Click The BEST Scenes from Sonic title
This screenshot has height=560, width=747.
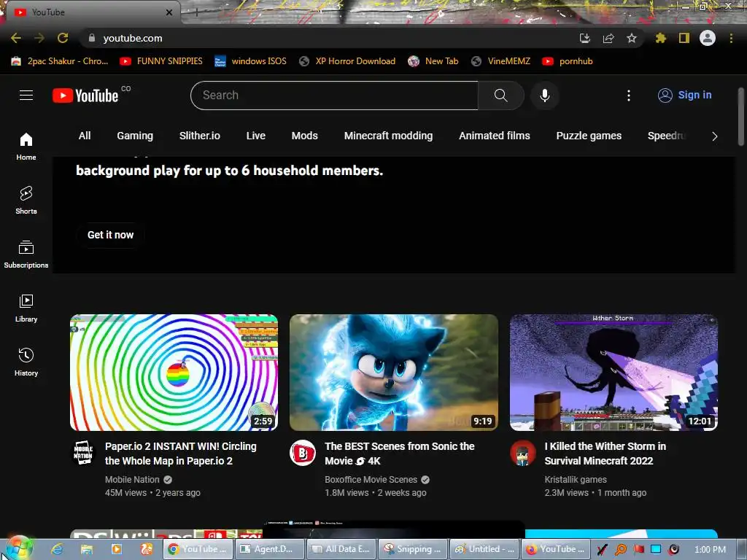(400, 454)
